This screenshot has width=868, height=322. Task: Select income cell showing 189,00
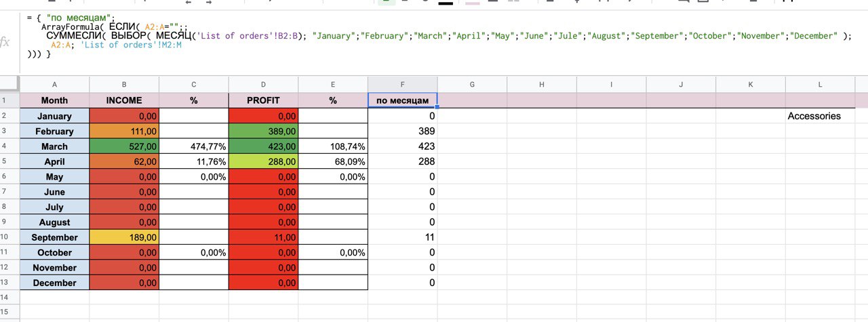click(124, 237)
